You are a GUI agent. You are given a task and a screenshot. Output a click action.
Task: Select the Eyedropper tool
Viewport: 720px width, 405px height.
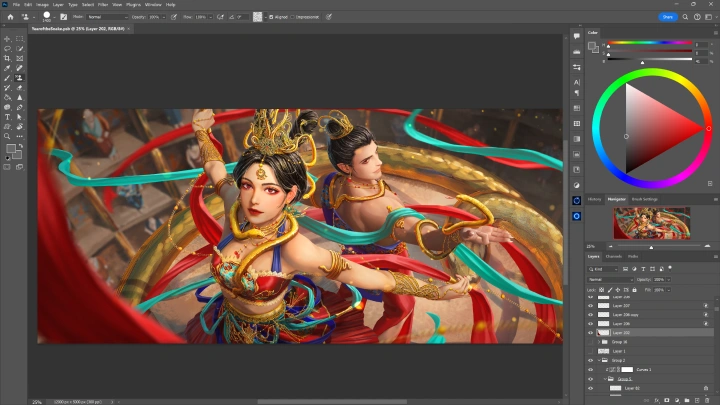point(7,68)
